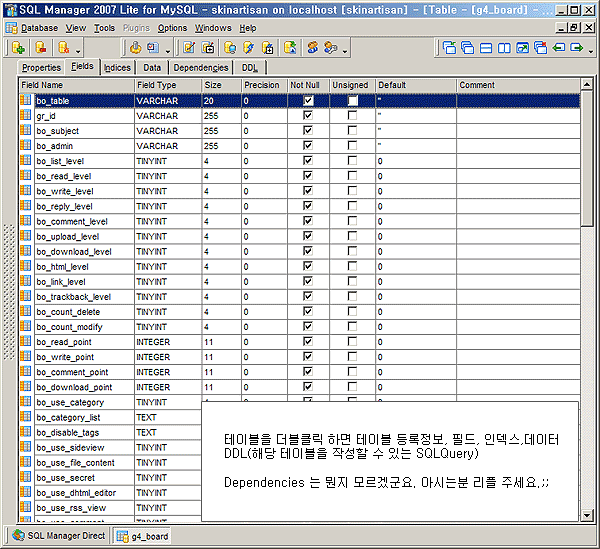Switch to the Indices tab
Image resolution: width=600 pixels, height=549 pixels.
(117, 68)
